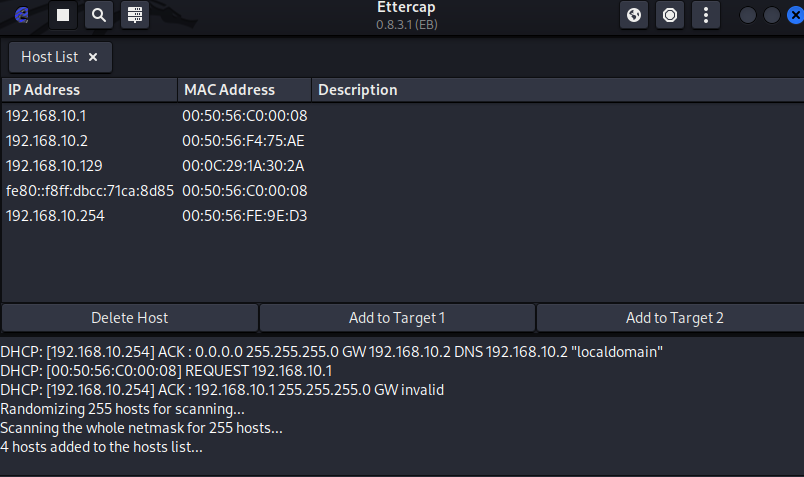
Task: Click Add to Target 2 button
Action: coord(671,318)
